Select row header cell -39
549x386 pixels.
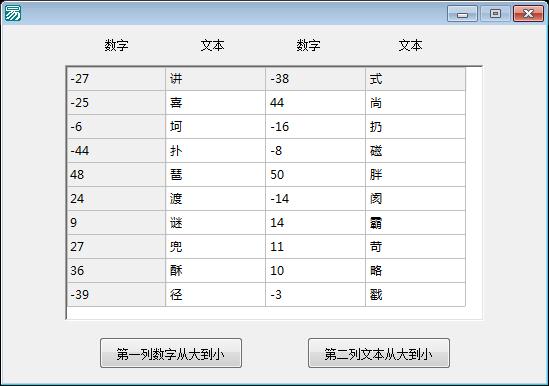[x=116, y=295]
